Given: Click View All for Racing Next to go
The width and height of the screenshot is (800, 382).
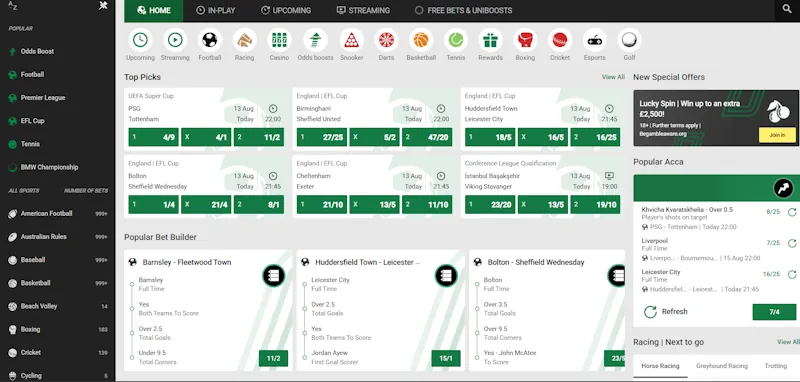Looking at the screenshot, I should tap(788, 342).
